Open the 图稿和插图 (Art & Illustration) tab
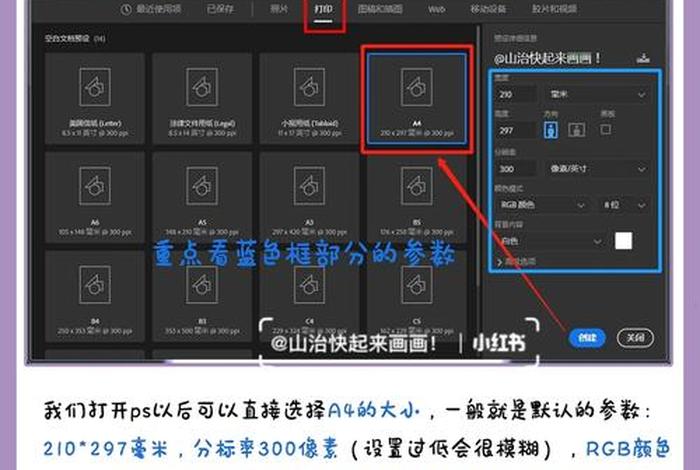The image size is (700, 470). click(x=380, y=8)
